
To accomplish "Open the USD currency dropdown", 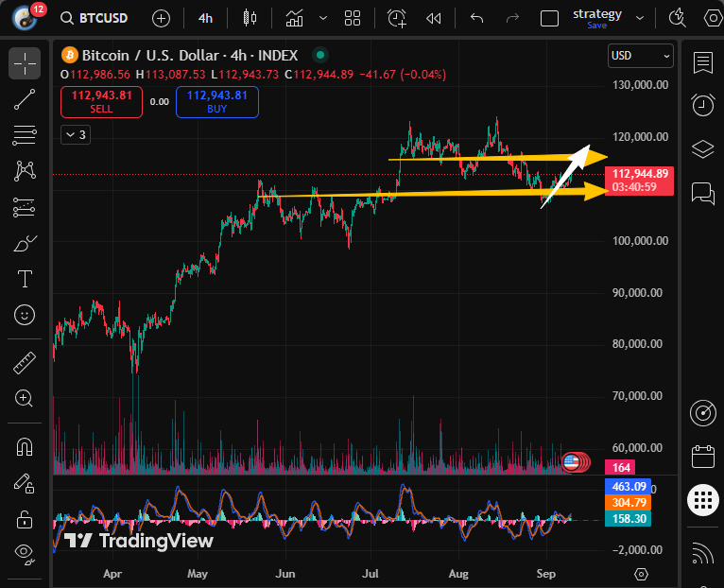I will click(641, 56).
